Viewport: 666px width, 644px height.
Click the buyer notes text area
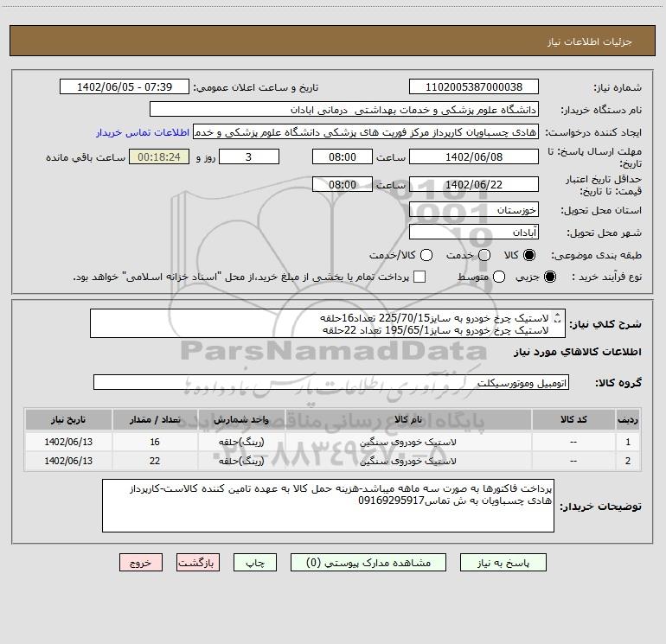[x=328, y=506]
